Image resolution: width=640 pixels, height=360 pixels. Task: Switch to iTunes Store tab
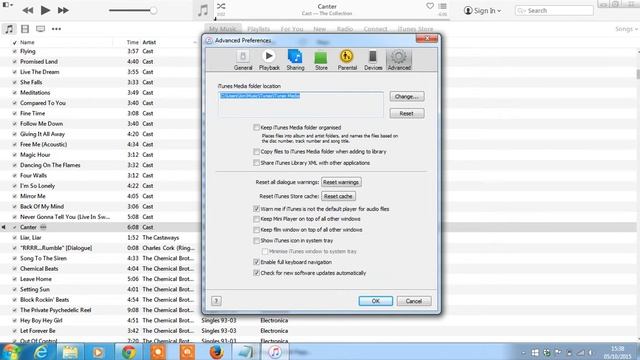click(416, 29)
